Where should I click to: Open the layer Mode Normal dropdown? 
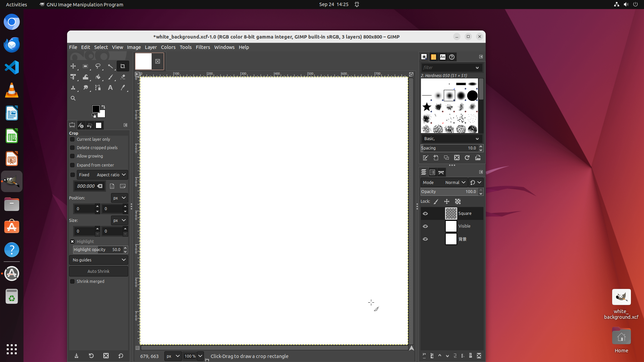tap(455, 182)
